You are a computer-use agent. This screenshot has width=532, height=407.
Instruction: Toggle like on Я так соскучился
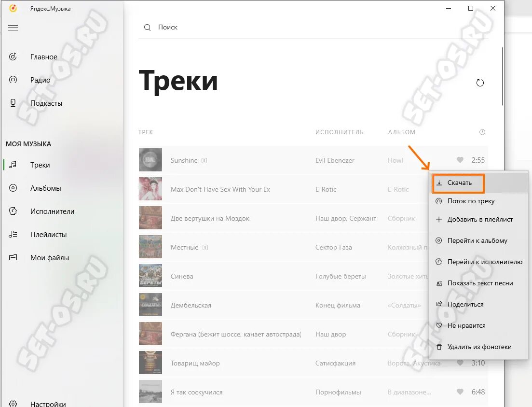click(x=460, y=392)
